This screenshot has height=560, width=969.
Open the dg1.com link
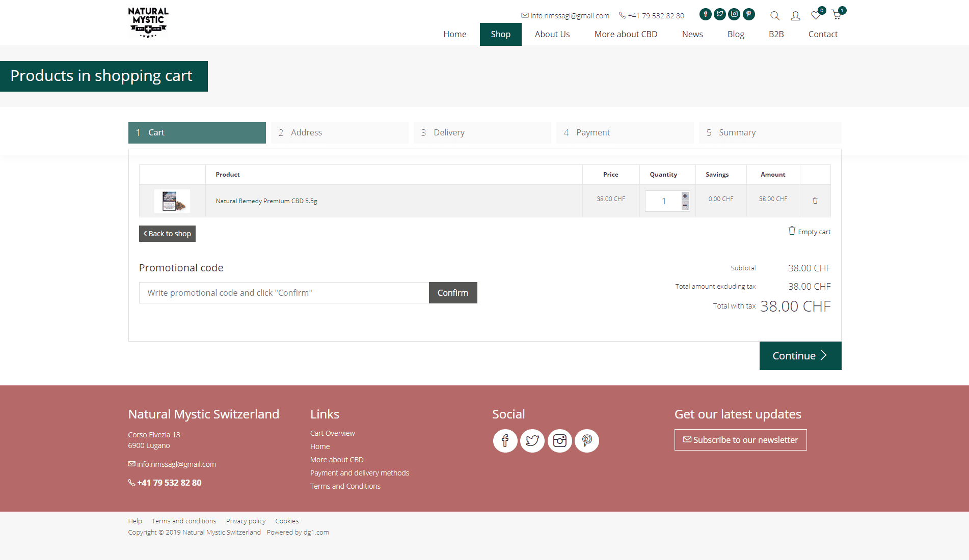coord(316,532)
